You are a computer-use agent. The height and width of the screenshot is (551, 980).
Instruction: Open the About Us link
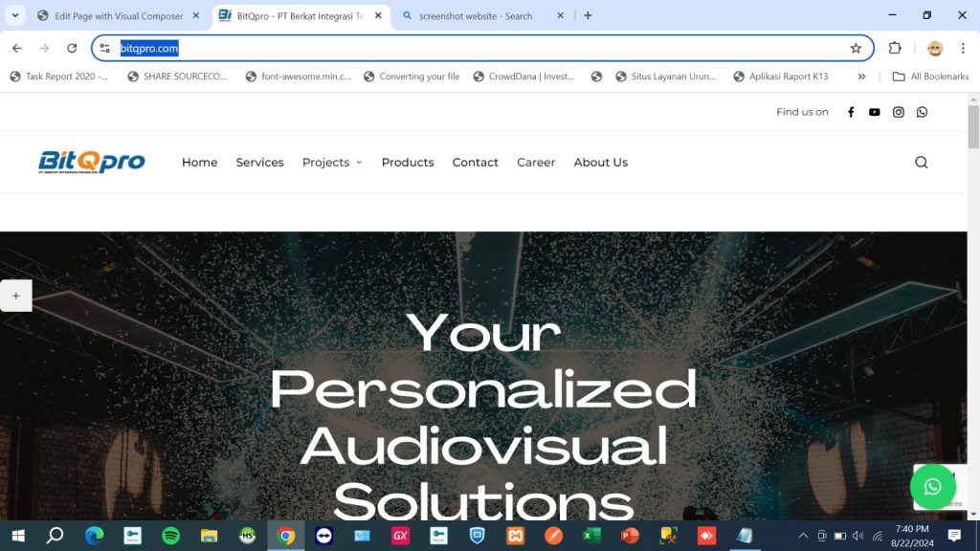coord(600,163)
